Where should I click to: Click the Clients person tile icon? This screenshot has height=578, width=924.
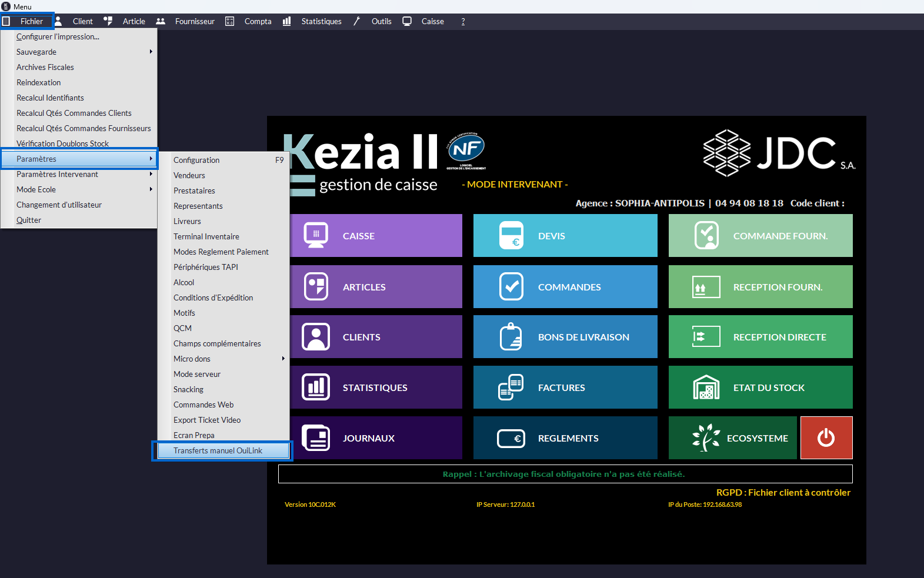coord(316,337)
